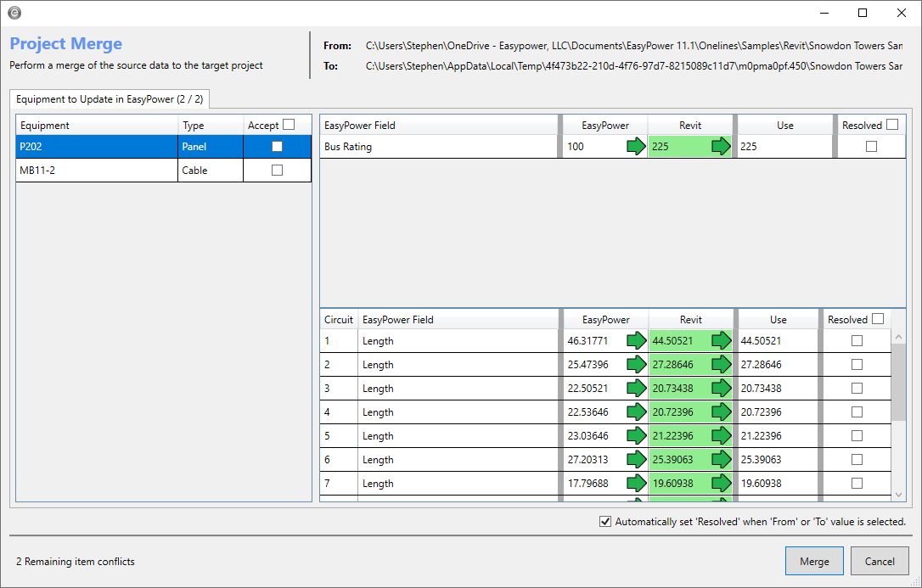Image resolution: width=922 pixels, height=588 pixels.
Task: Click the Cancel button
Action: 880,561
